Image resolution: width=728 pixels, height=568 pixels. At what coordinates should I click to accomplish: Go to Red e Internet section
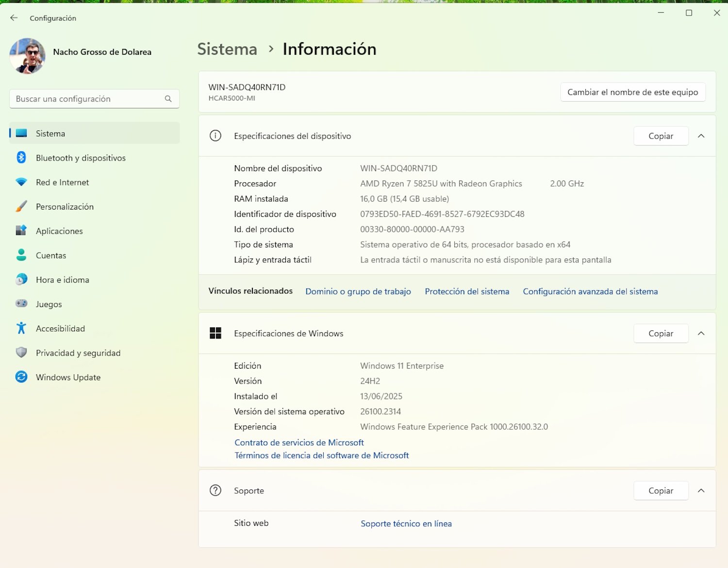95,182
